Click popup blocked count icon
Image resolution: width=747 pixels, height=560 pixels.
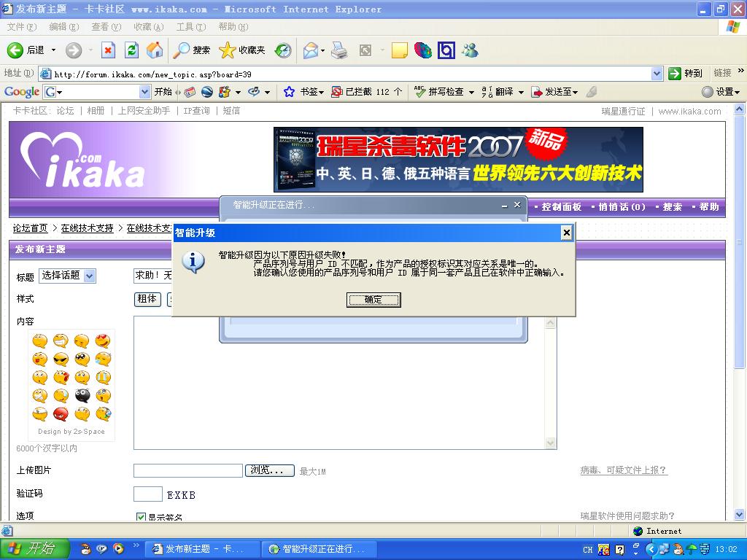click(336, 91)
